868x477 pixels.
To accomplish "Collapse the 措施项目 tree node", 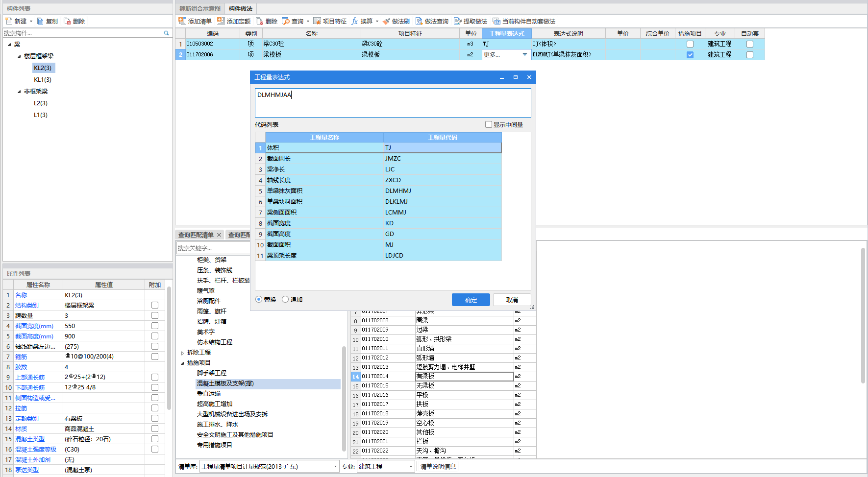I will pos(182,363).
